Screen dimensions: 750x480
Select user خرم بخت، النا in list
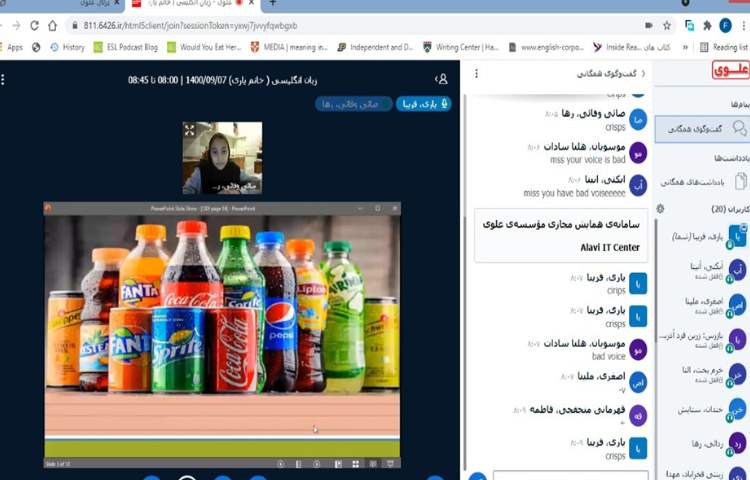point(706,374)
